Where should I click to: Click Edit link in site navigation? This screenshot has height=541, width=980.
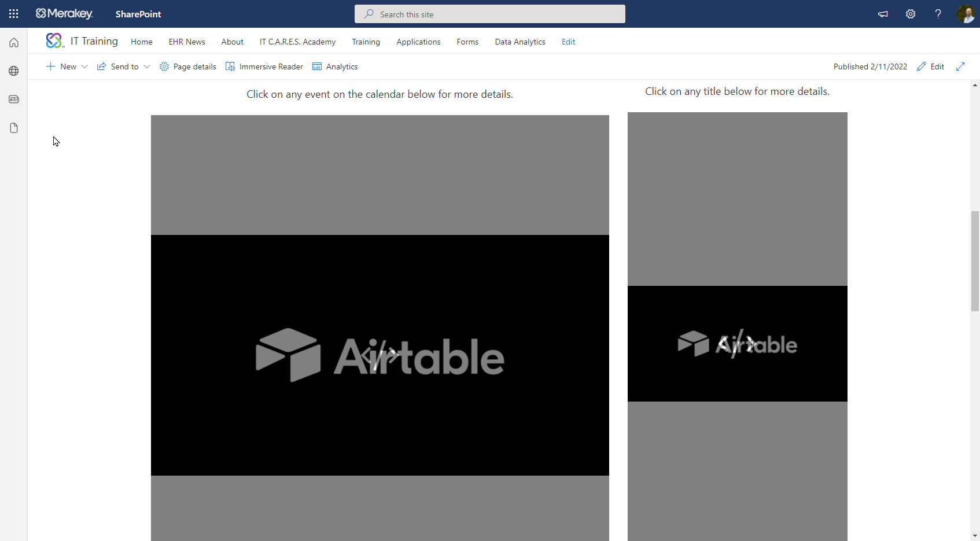click(568, 42)
